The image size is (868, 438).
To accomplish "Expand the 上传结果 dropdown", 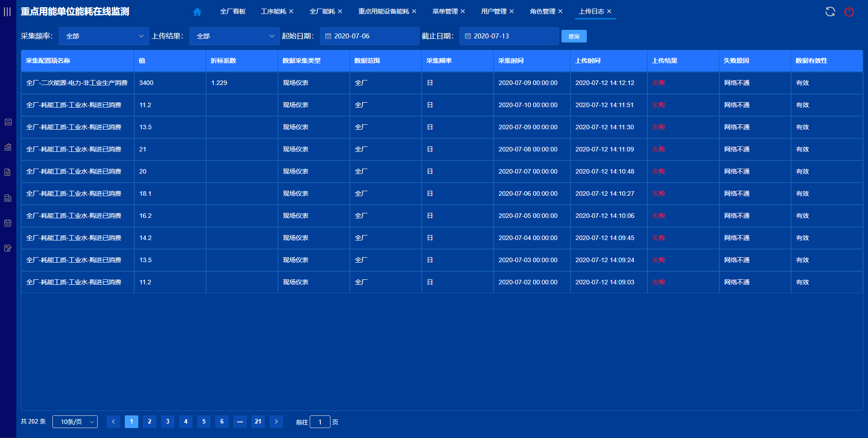I will [235, 36].
